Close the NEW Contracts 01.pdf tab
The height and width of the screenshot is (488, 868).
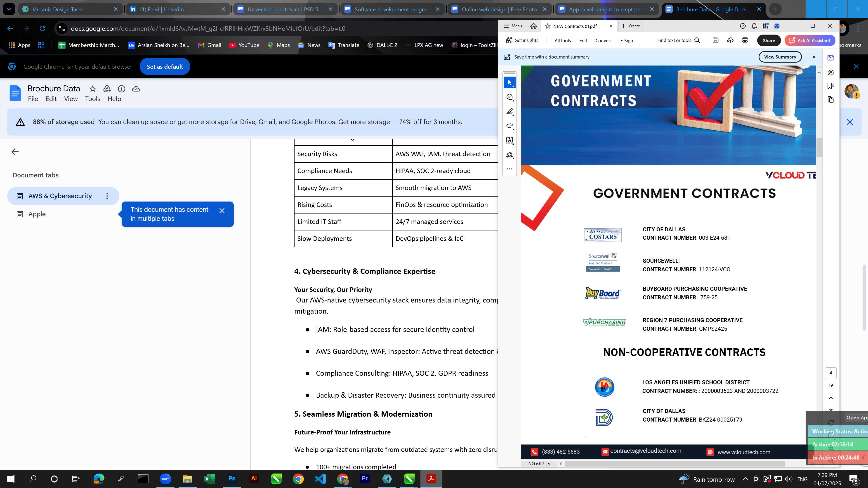611,26
